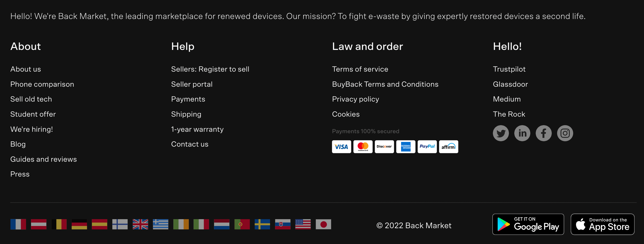Visit the Facebook page icon
Image resolution: width=644 pixels, height=244 pixels.
click(543, 133)
